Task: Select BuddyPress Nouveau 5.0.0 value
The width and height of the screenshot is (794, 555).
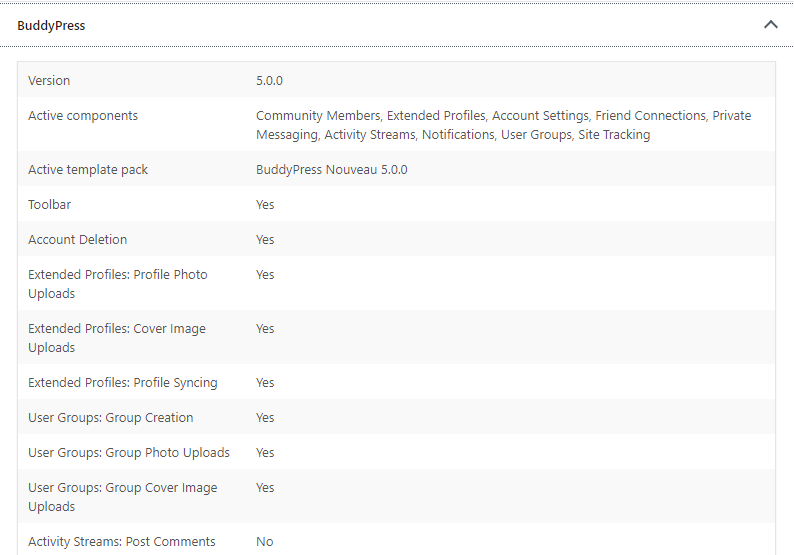Action: pyautogui.click(x=332, y=170)
